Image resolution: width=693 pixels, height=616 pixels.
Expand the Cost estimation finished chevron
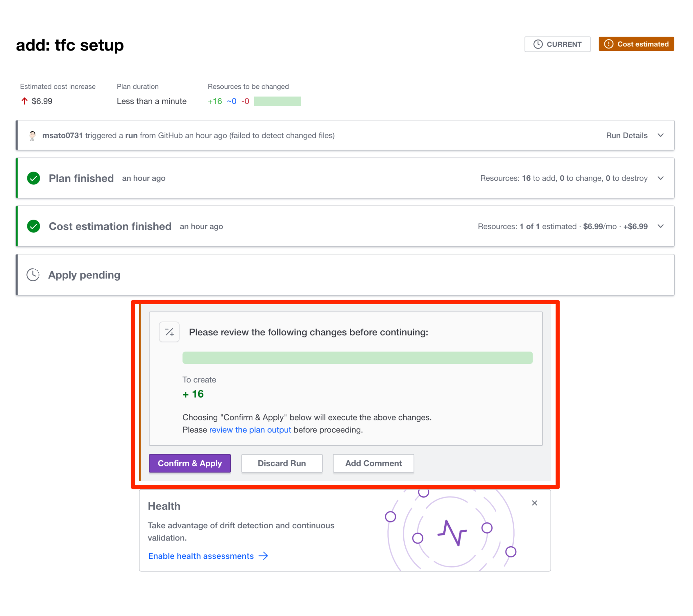[x=661, y=226]
